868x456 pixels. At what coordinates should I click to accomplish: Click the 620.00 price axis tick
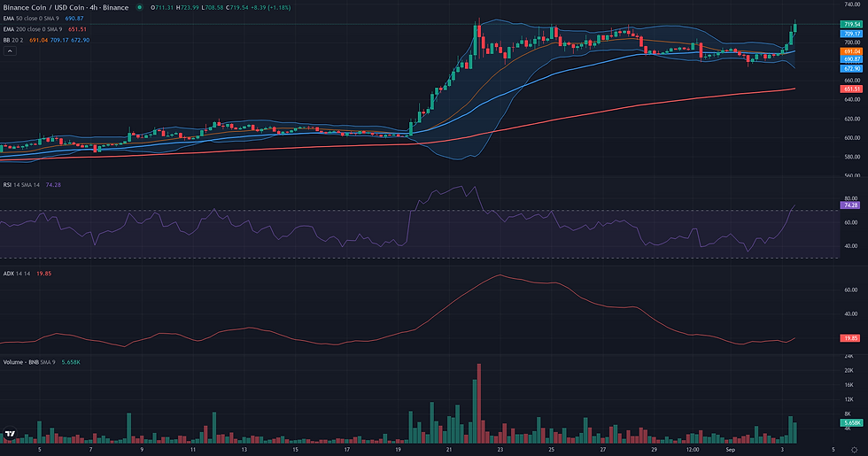[x=852, y=119]
